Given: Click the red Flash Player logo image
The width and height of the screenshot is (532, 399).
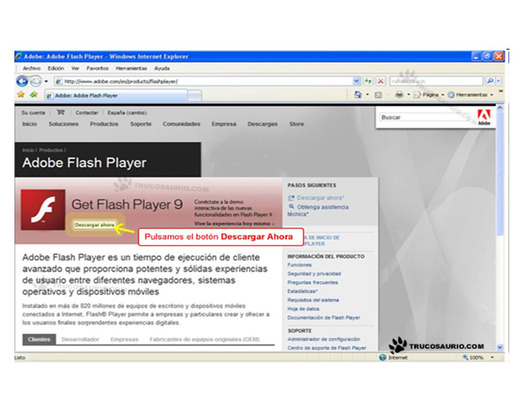Looking at the screenshot, I should (43, 210).
